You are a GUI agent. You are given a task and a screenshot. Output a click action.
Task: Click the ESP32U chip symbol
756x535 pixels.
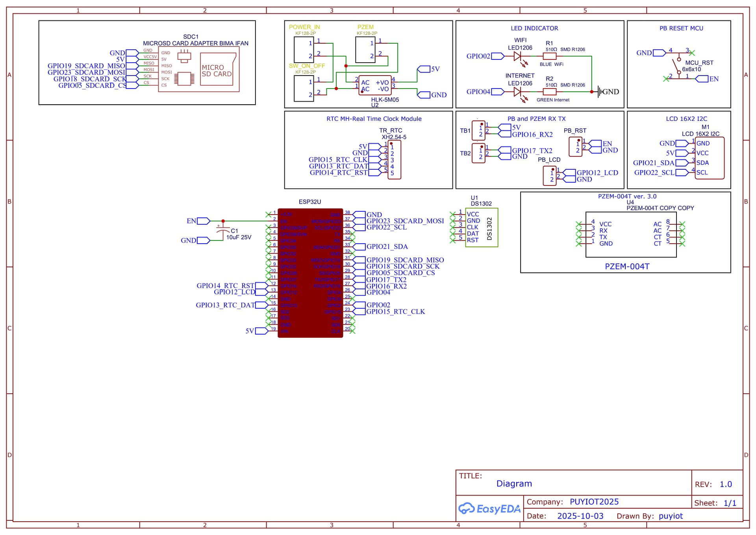[x=310, y=273]
